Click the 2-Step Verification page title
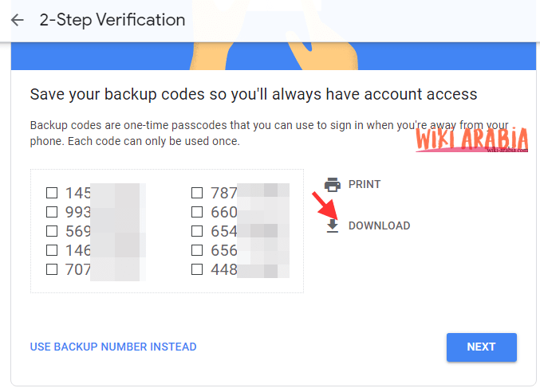 coord(112,20)
